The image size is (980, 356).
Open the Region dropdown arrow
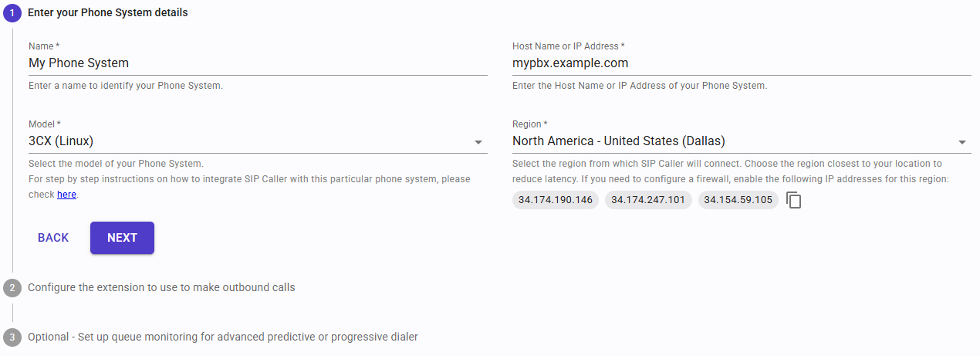tap(962, 142)
